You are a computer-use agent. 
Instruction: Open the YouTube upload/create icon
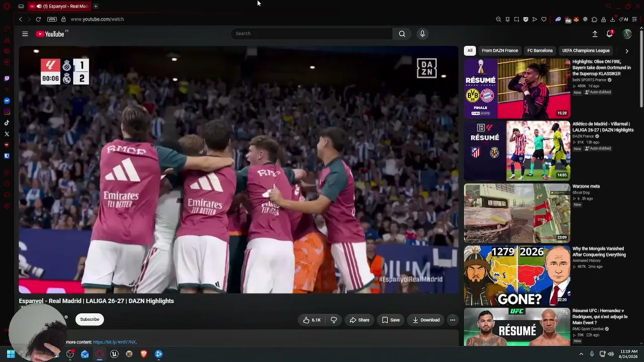[595, 34]
